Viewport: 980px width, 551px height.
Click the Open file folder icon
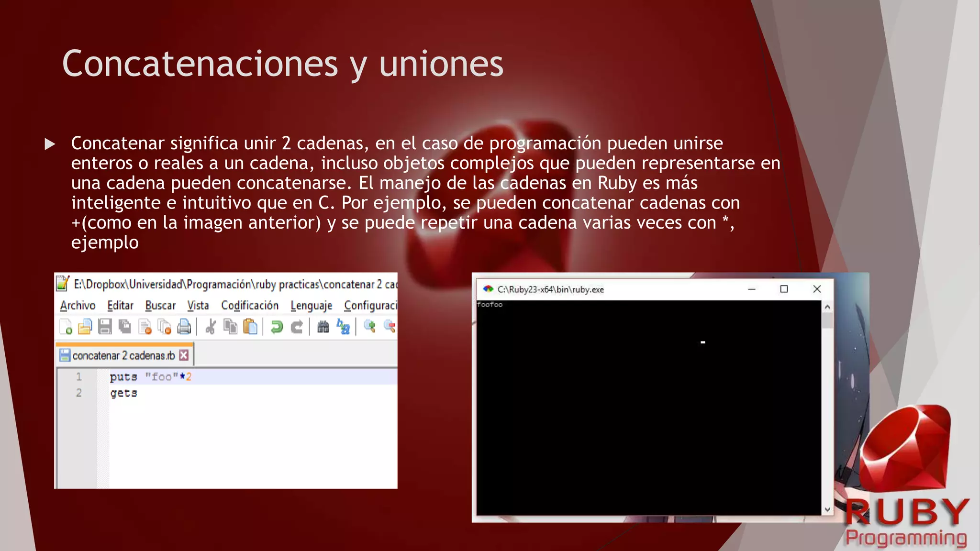click(x=85, y=327)
